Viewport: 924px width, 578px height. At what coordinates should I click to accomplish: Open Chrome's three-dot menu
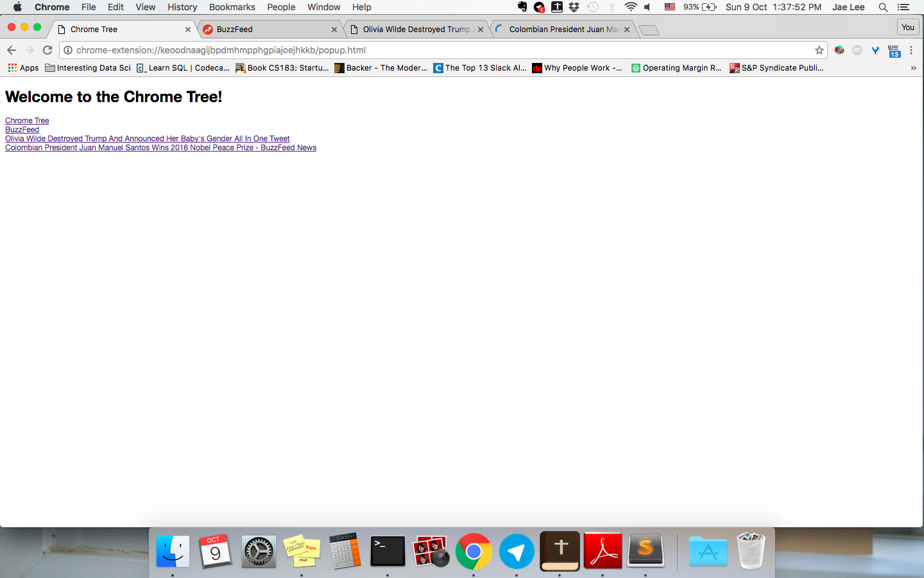click(911, 50)
